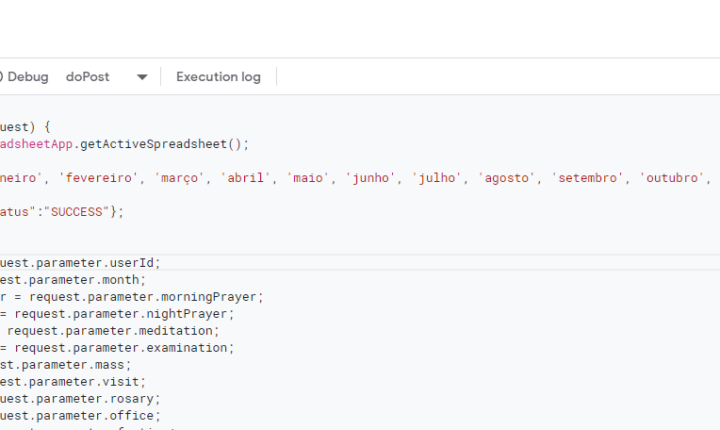
Task: Click the request.parameter.month line
Action: [x=73, y=280]
